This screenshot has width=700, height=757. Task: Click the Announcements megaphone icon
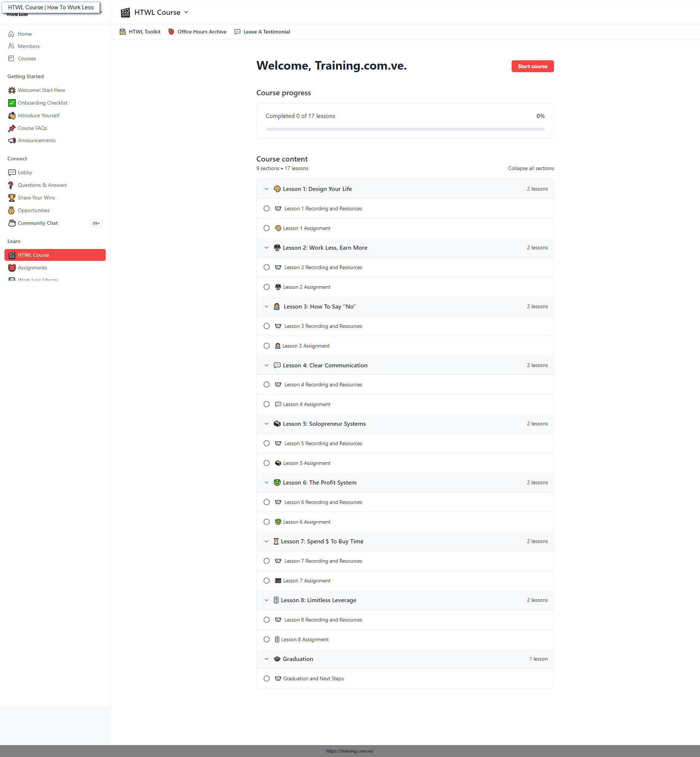coord(12,140)
